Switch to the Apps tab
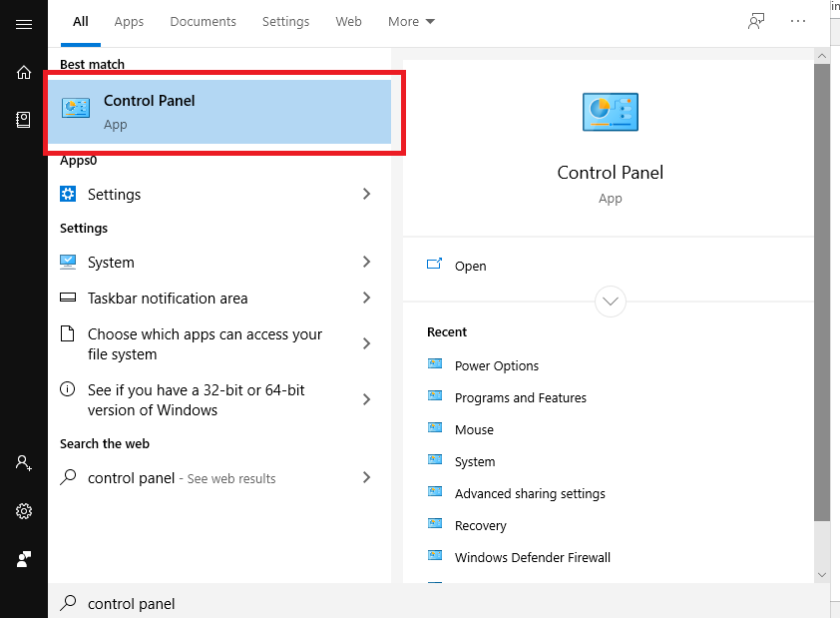Image resolution: width=840 pixels, height=618 pixels. (129, 21)
